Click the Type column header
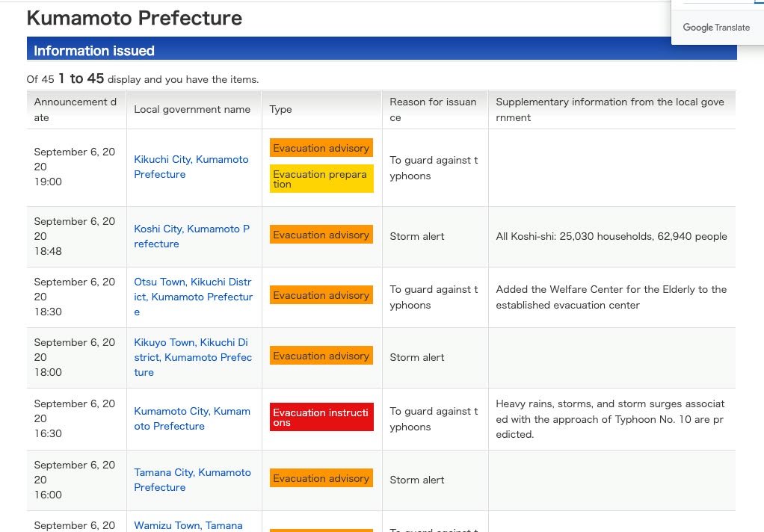The width and height of the screenshot is (764, 532). 281,109
